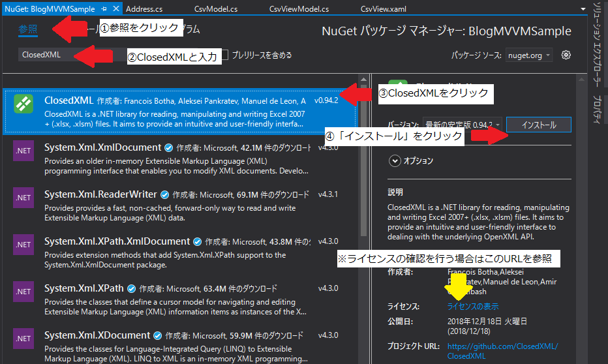Select the System.Xml.XmlDocument package title
Viewport: 608px width, 364px height.
point(103,147)
